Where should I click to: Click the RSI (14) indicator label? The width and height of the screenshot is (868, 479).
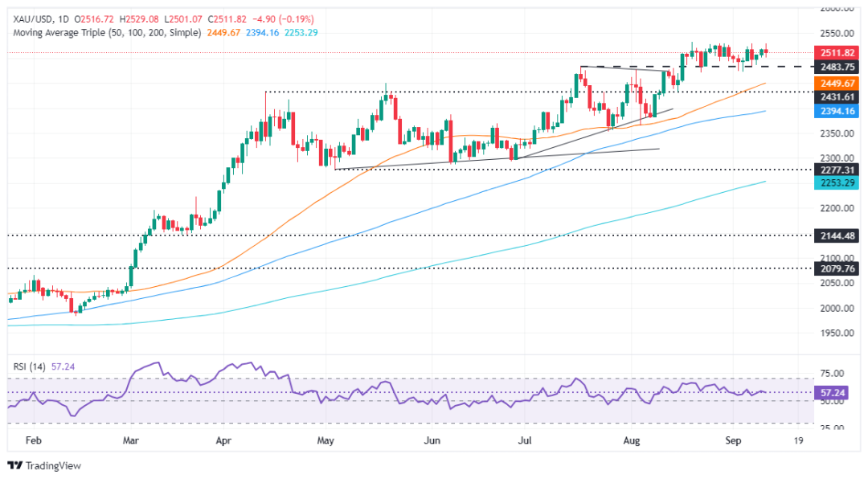pos(31,364)
